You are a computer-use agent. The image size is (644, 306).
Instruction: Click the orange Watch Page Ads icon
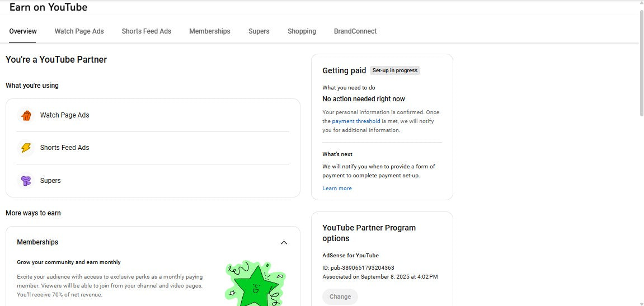pyautogui.click(x=26, y=116)
